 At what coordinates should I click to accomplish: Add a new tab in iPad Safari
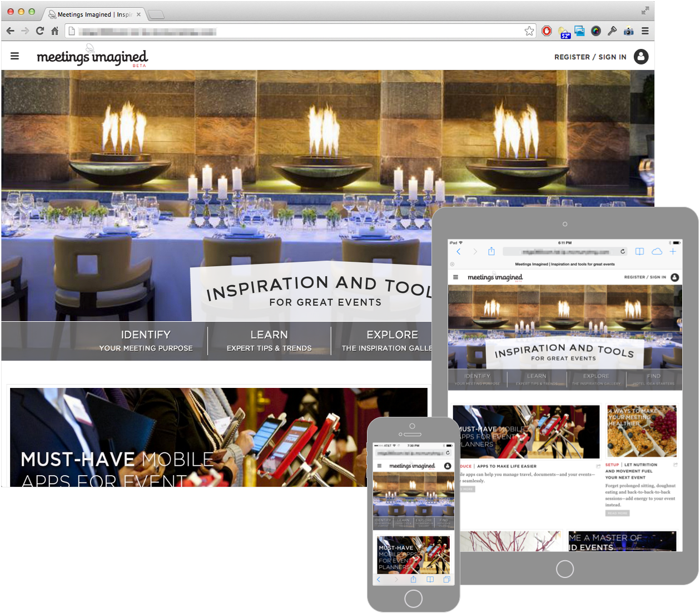tap(673, 252)
